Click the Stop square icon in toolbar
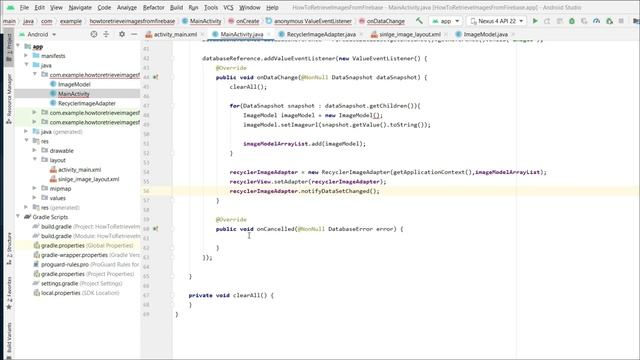The image size is (640, 360). point(621,21)
